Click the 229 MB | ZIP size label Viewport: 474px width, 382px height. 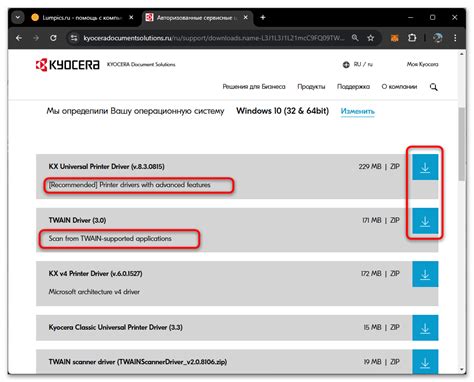tap(379, 166)
